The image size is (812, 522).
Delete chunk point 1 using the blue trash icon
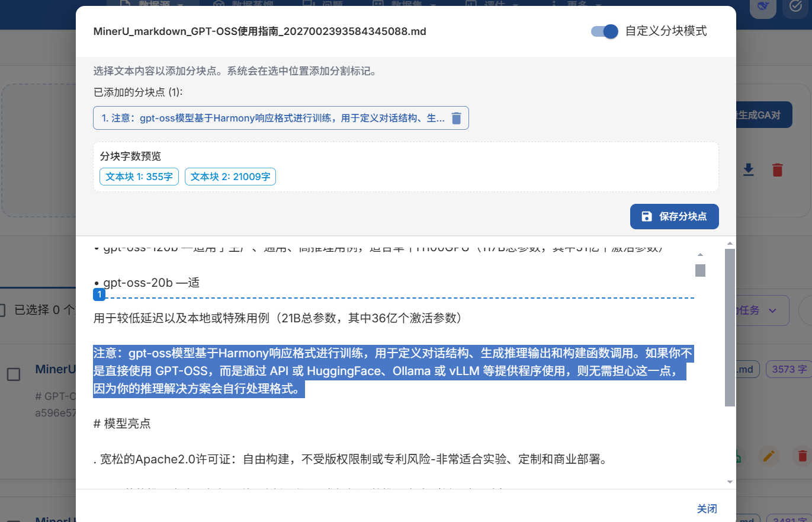click(x=456, y=118)
